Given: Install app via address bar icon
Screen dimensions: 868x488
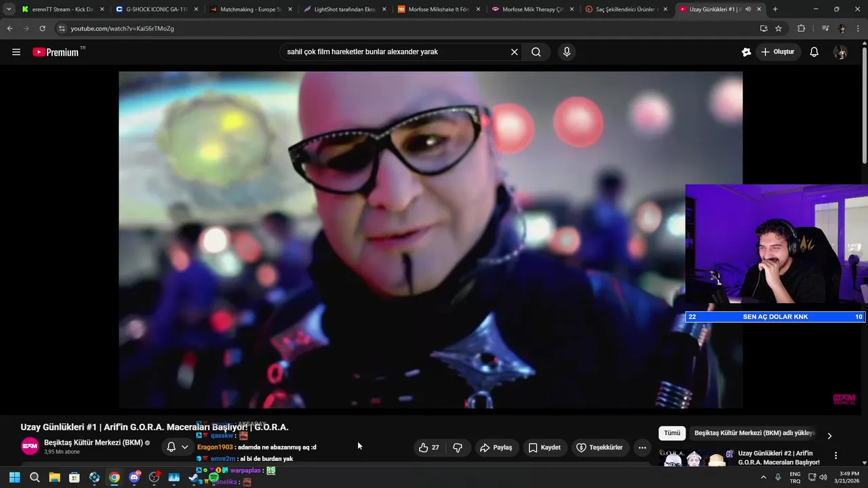Looking at the screenshot, I should (x=764, y=28).
